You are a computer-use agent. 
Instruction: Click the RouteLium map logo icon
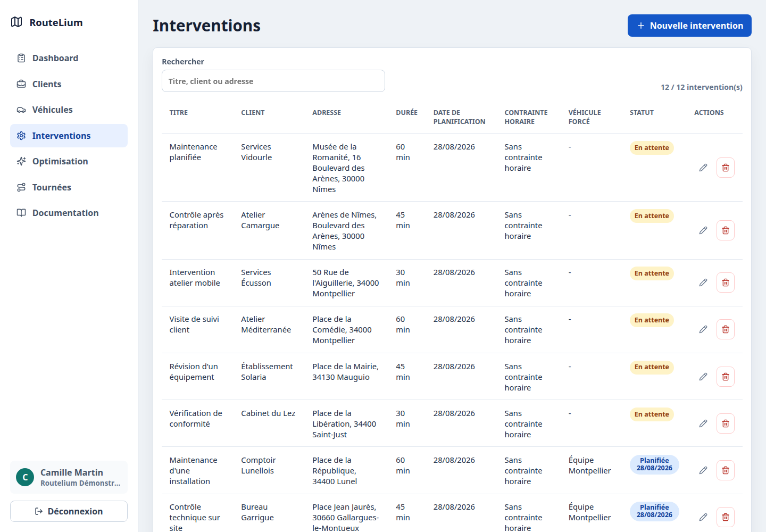16,22
